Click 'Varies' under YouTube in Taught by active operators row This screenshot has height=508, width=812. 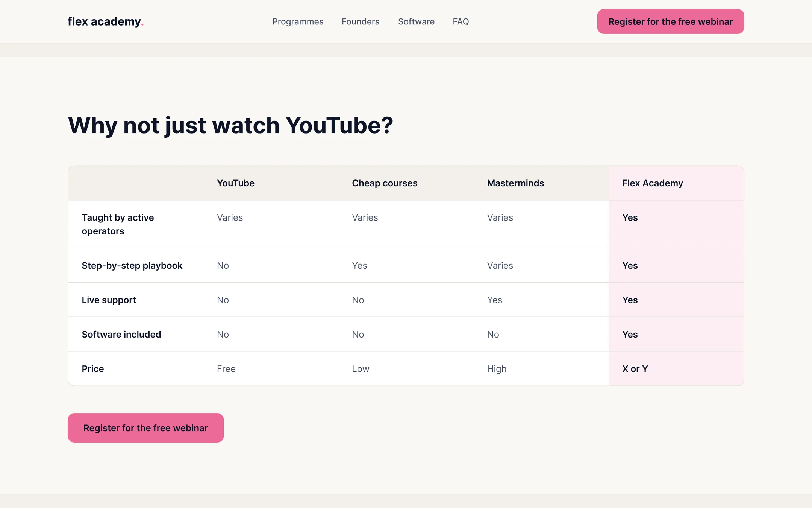point(230,217)
